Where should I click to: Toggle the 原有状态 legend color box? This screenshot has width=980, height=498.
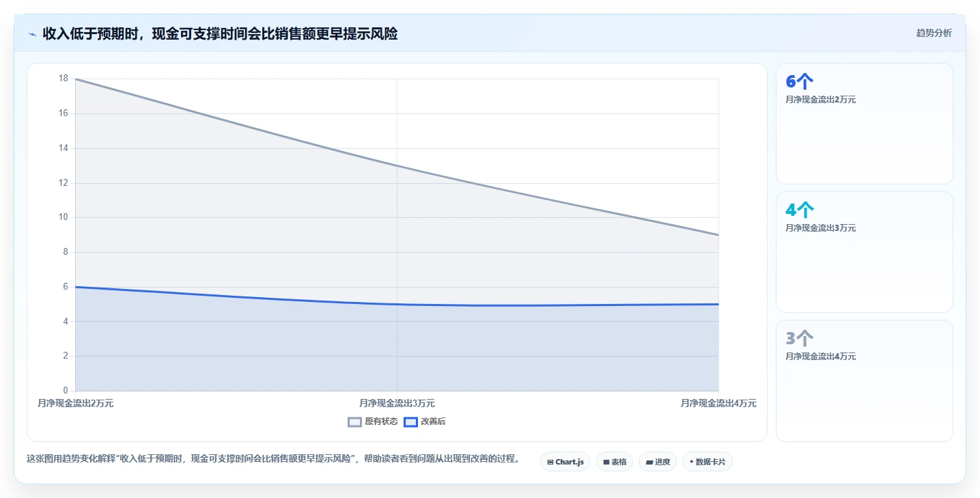(354, 422)
